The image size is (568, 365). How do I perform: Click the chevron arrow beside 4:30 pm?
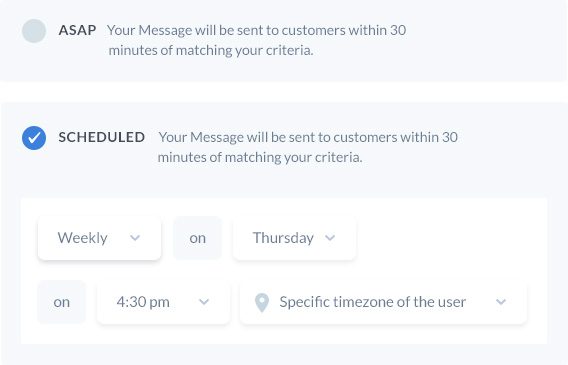point(204,302)
